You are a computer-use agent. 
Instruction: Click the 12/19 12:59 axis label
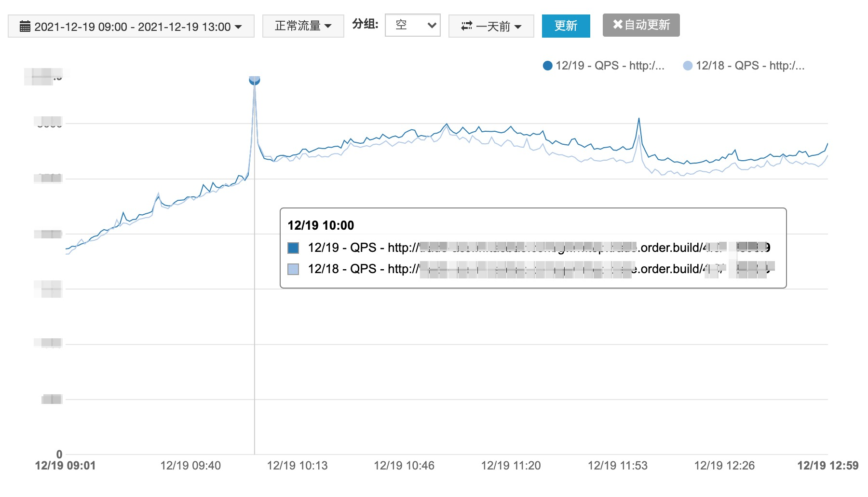pyautogui.click(x=827, y=466)
